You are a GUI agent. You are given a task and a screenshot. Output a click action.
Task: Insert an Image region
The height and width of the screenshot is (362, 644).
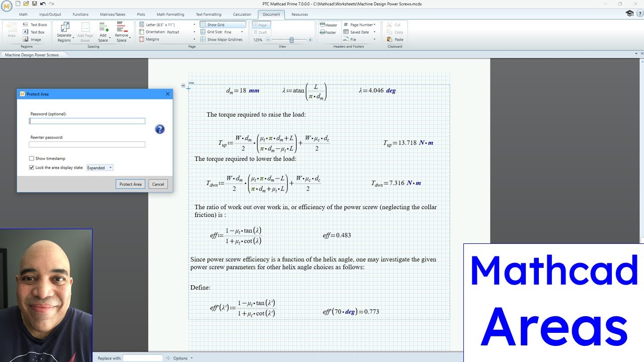pos(32,40)
